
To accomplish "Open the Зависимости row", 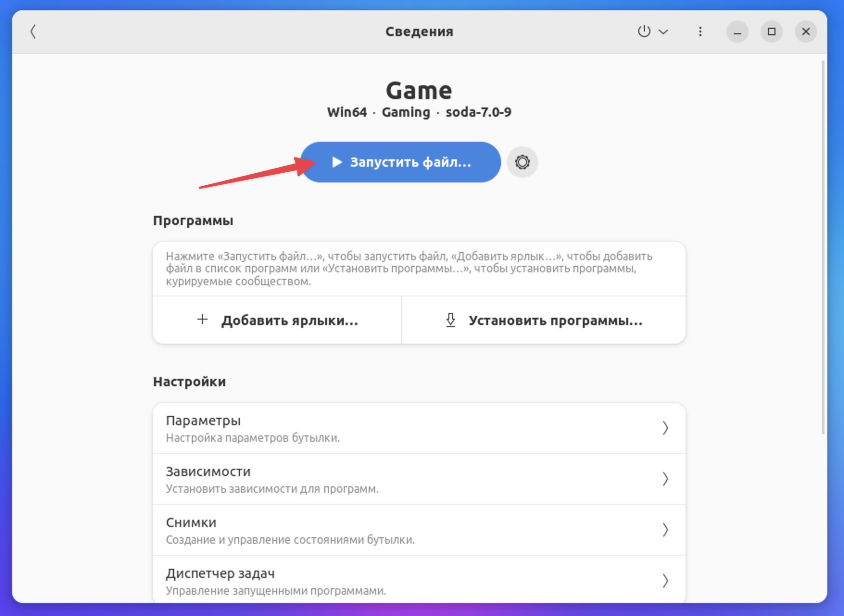I will [419, 479].
